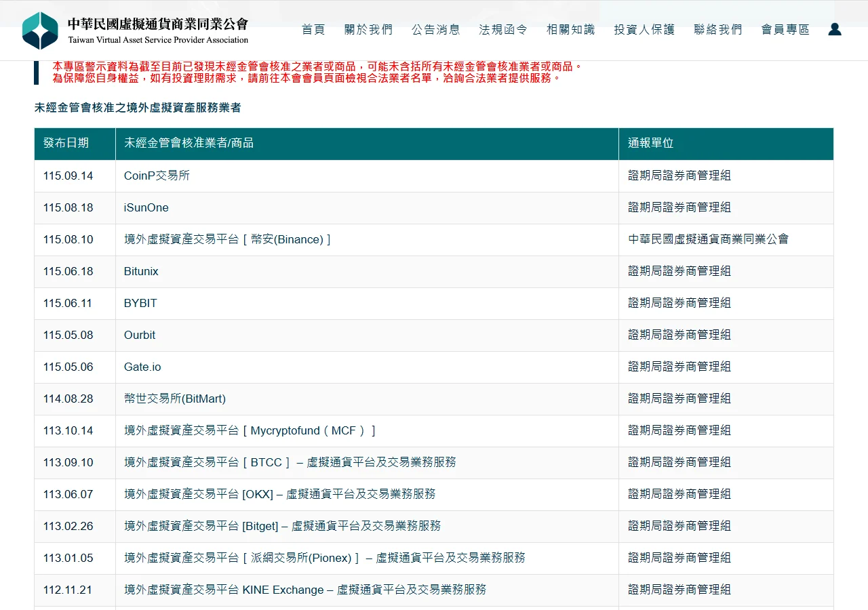The image size is (868, 610).
Task: Open the BTCC platform entry
Action: point(290,462)
